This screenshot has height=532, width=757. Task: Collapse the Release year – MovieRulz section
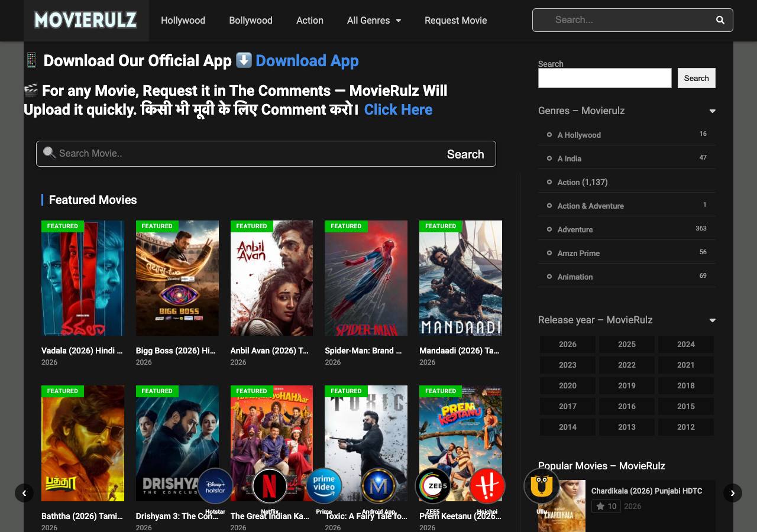[712, 320]
